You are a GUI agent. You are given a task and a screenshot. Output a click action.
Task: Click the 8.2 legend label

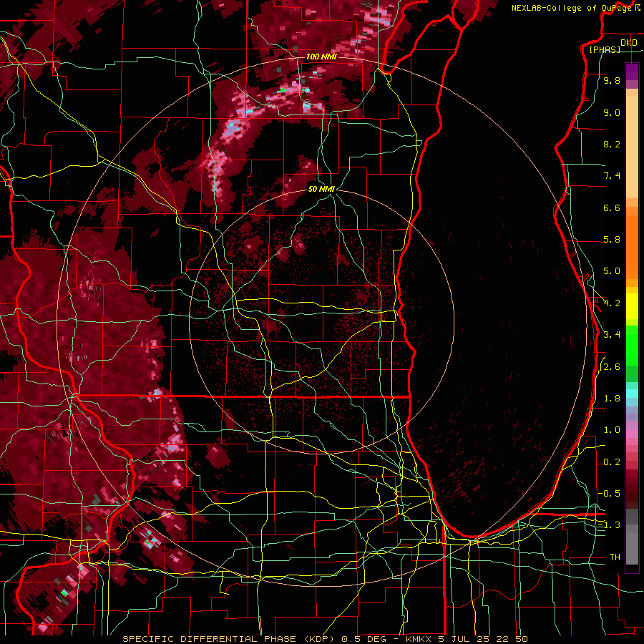[x=612, y=144]
